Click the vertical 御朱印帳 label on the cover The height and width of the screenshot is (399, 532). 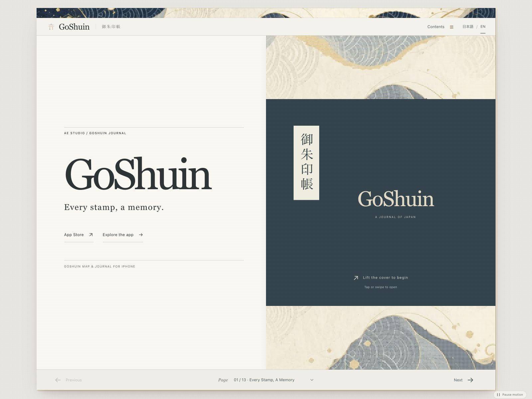(x=306, y=163)
